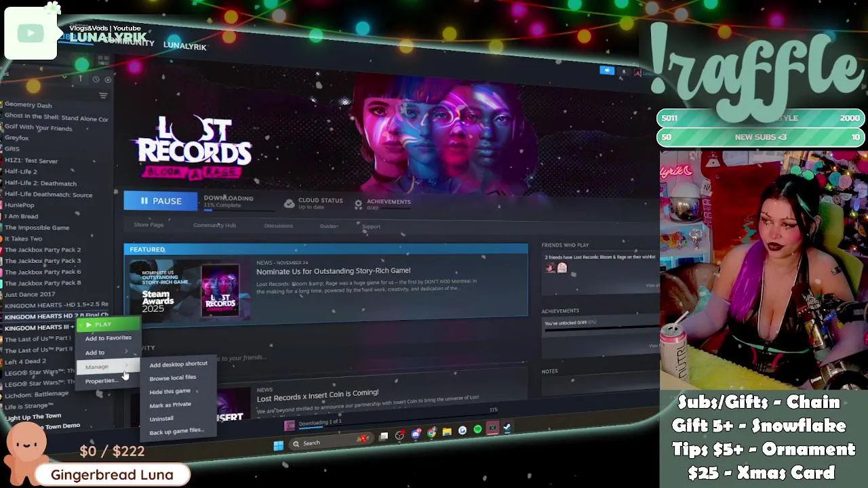
Task: Select HuniePop in the library
Action: 20,205
